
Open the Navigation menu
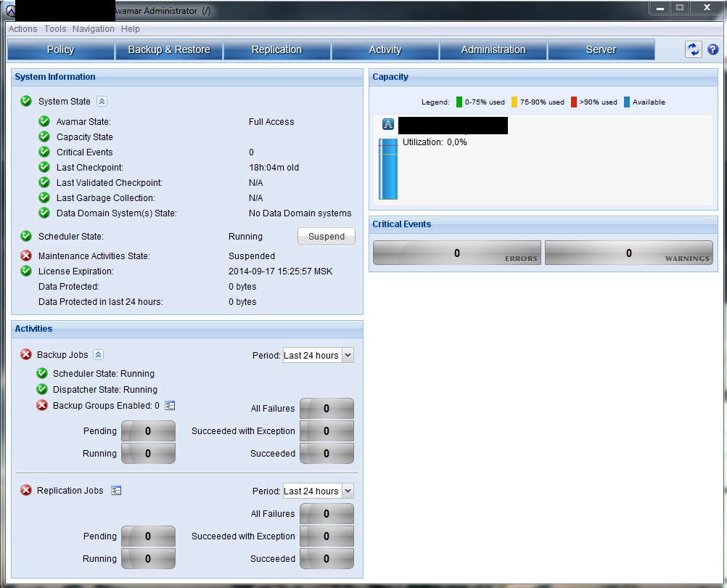(93, 29)
